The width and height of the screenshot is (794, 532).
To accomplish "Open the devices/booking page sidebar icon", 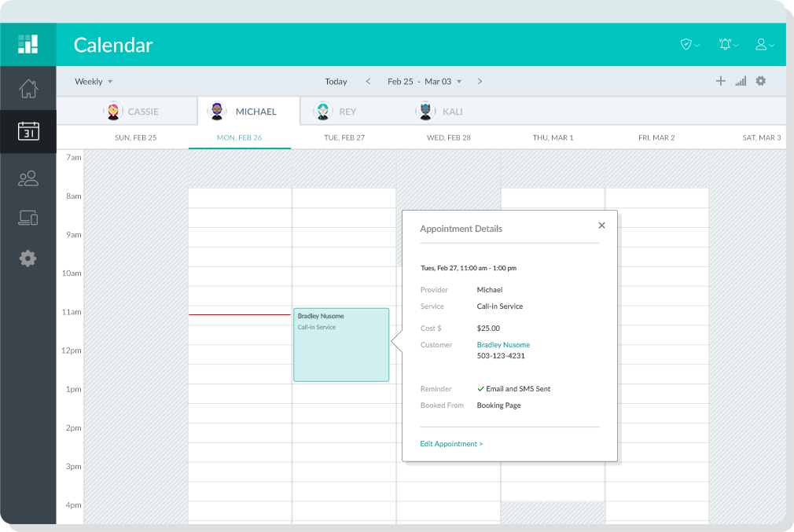I will point(28,218).
